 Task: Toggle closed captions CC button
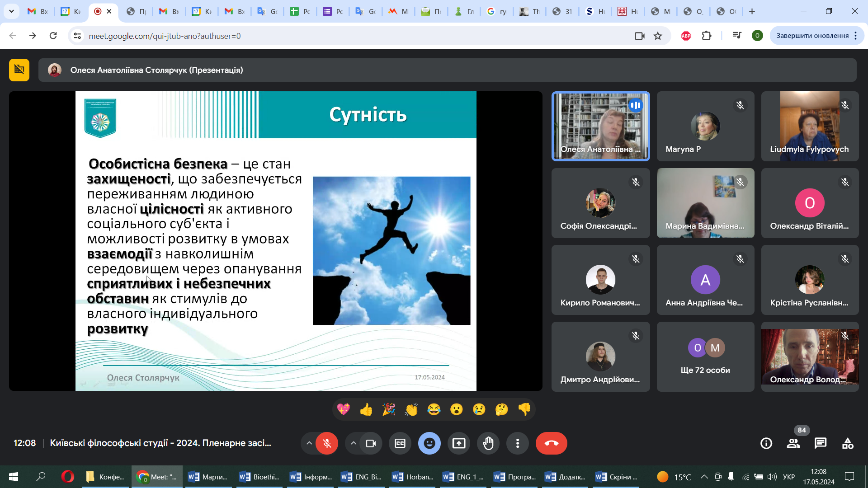coord(400,443)
